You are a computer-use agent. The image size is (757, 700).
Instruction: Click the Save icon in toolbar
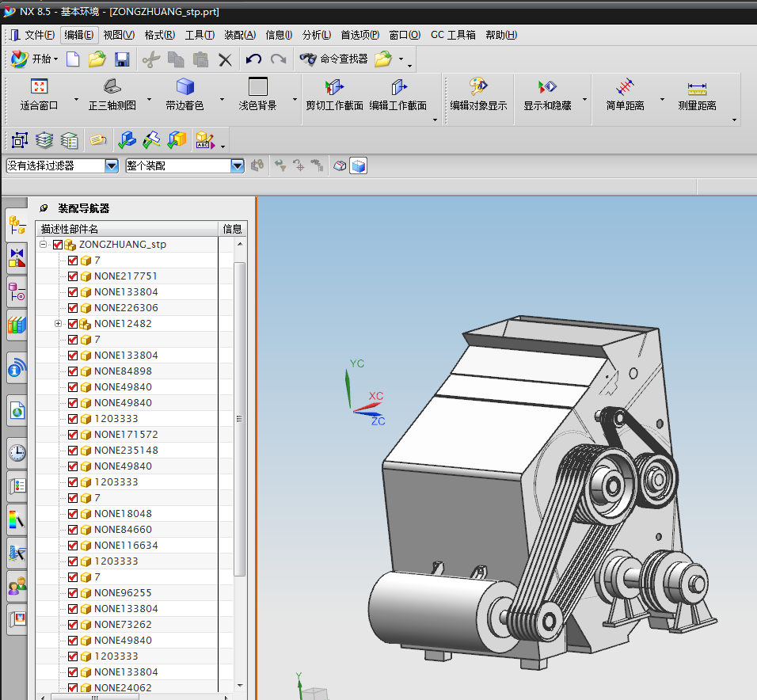tap(122, 59)
